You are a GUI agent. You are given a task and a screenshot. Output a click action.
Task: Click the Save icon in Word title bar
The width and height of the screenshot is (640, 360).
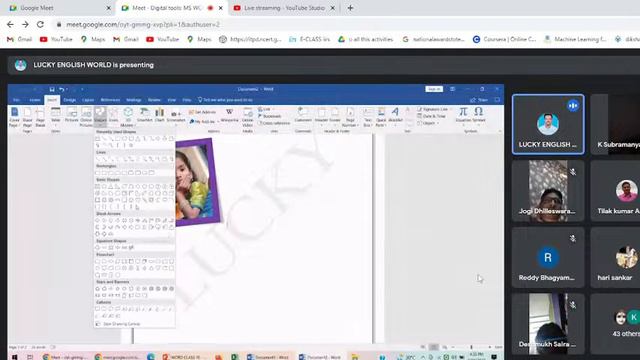click(x=52, y=89)
